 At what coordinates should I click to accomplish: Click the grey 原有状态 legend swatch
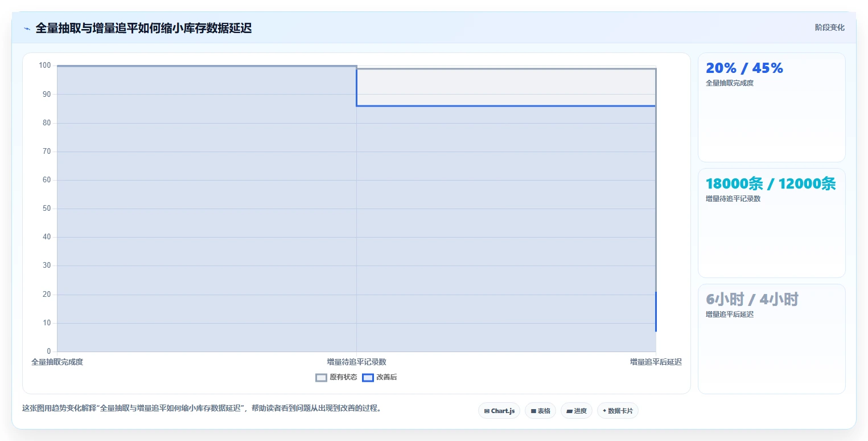pyautogui.click(x=321, y=377)
